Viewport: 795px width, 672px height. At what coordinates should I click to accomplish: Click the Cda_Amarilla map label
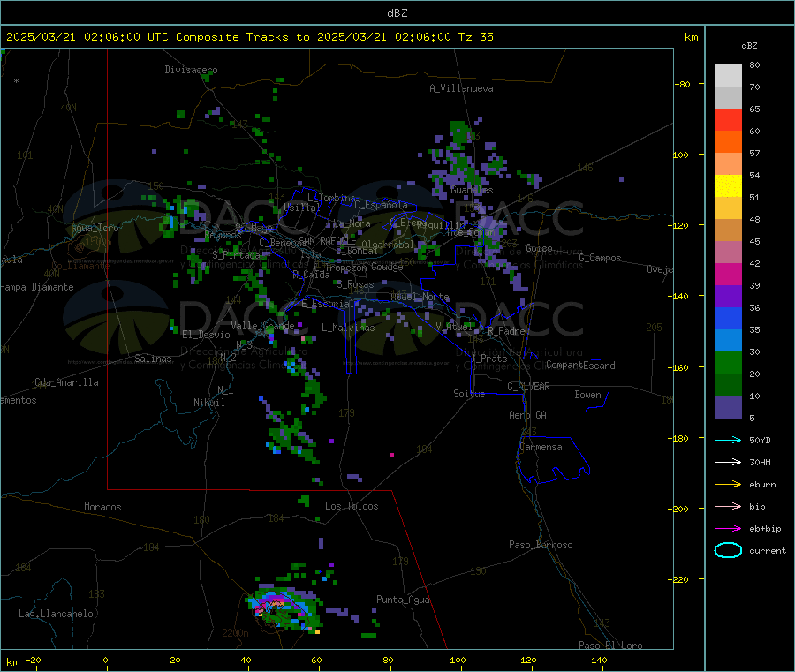[x=66, y=382]
